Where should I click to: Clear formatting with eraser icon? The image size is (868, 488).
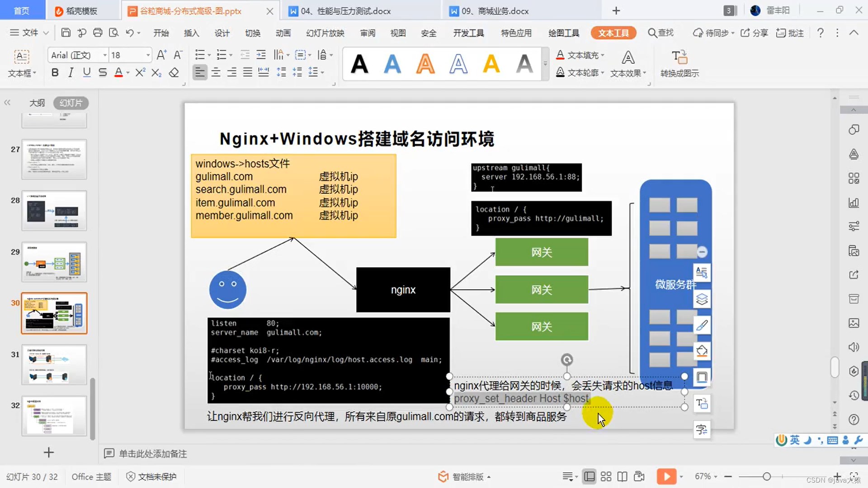[174, 72]
